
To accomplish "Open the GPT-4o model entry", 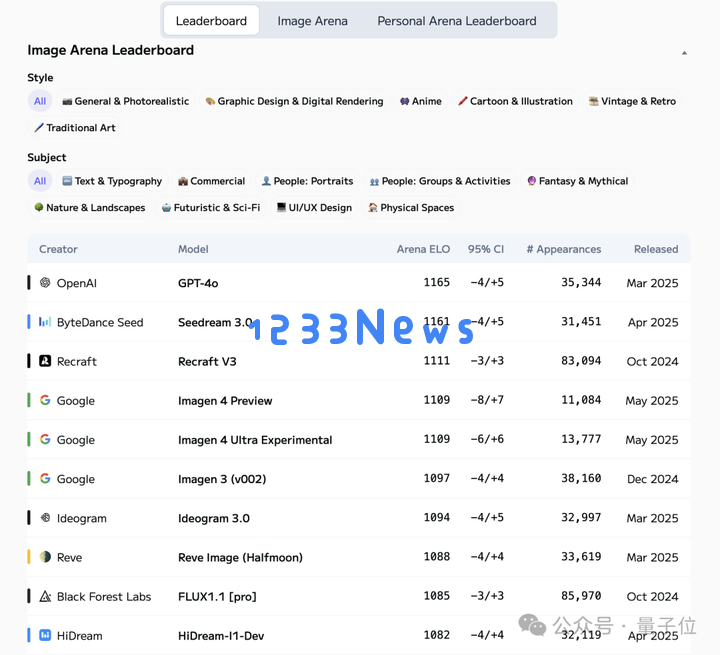I will [x=198, y=283].
